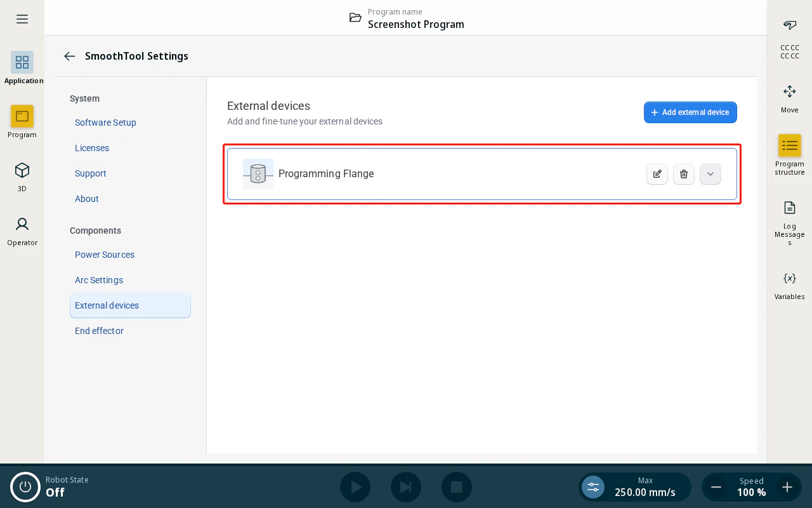The height and width of the screenshot is (508, 812).
Task: Click the 250.00 mm/s max value
Action: pyautogui.click(x=645, y=492)
